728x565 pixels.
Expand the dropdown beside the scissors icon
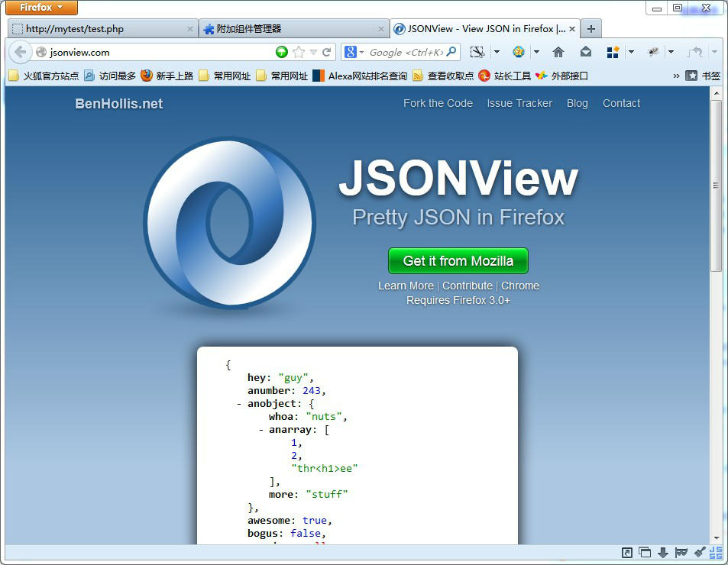coord(497,52)
